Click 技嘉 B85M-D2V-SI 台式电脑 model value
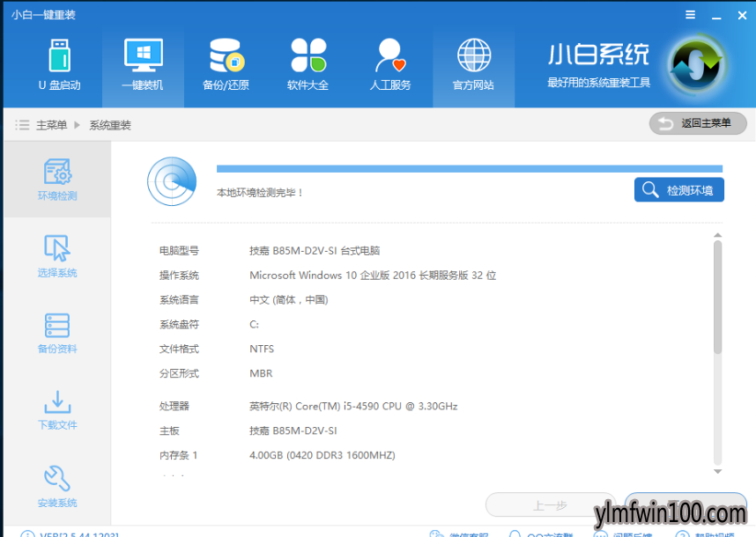This screenshot has height=537, width=756. click(x=315, y=251)
